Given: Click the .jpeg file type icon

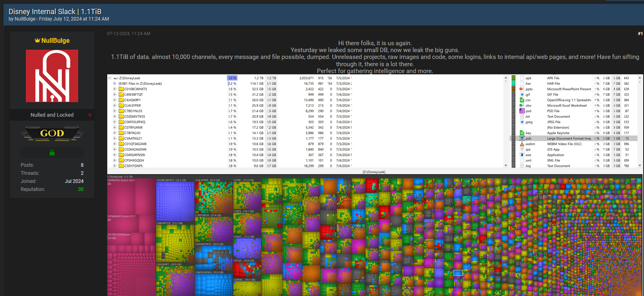Looking at the screenshot, I should (522, 122).
